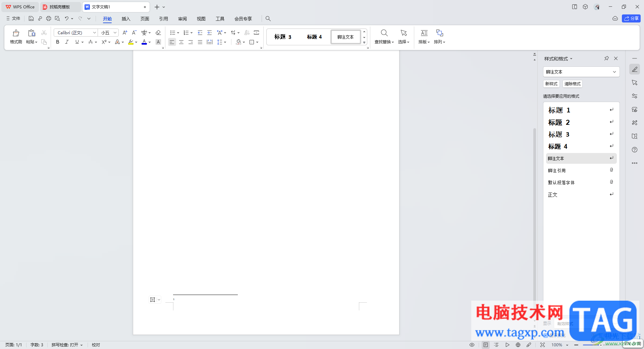Click the Format Painter (格式刷) tool

(16, 37)
